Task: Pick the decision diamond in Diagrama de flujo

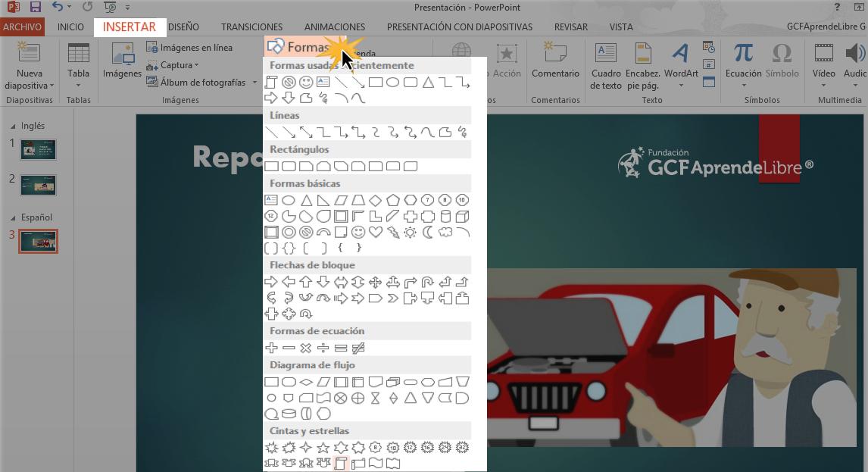Action: (x=305, y=382)
